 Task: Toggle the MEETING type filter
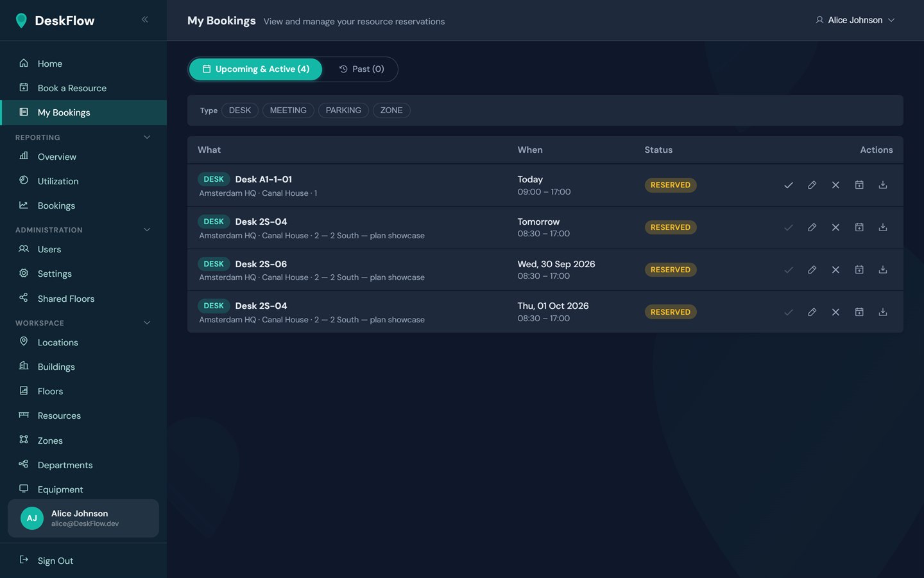288,110
